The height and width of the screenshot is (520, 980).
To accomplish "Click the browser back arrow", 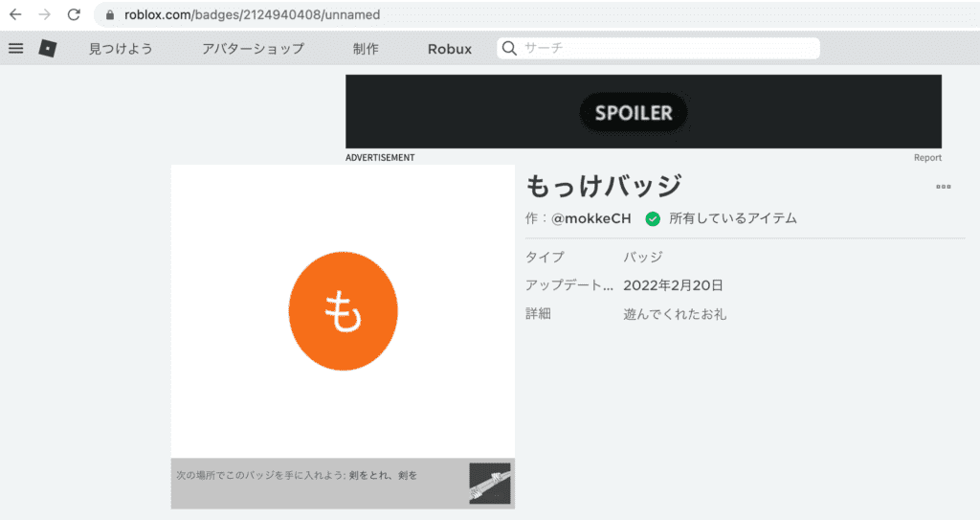I will tap(15, 15).
